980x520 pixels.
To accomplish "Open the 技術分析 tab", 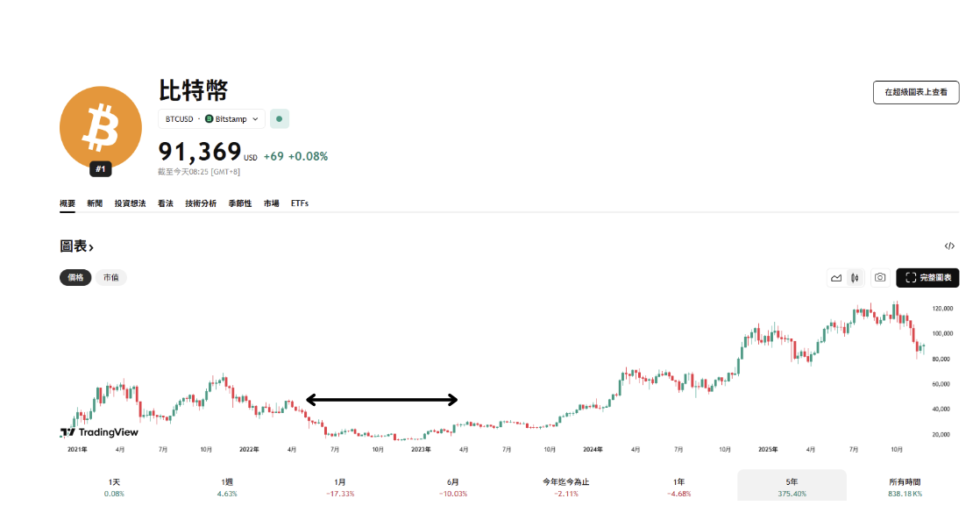I will click(x=201, y=203).
